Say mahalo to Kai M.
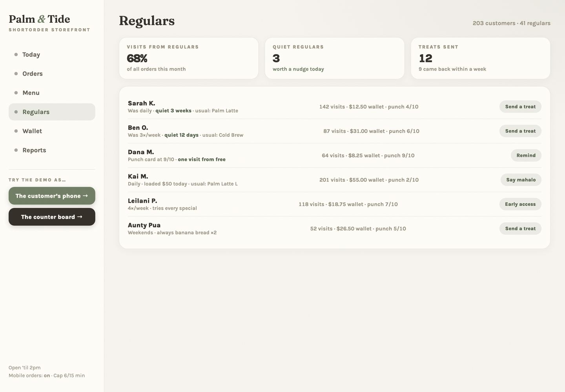Image resolution: width=565 pixels, height=392 pixels. (521, 180)
